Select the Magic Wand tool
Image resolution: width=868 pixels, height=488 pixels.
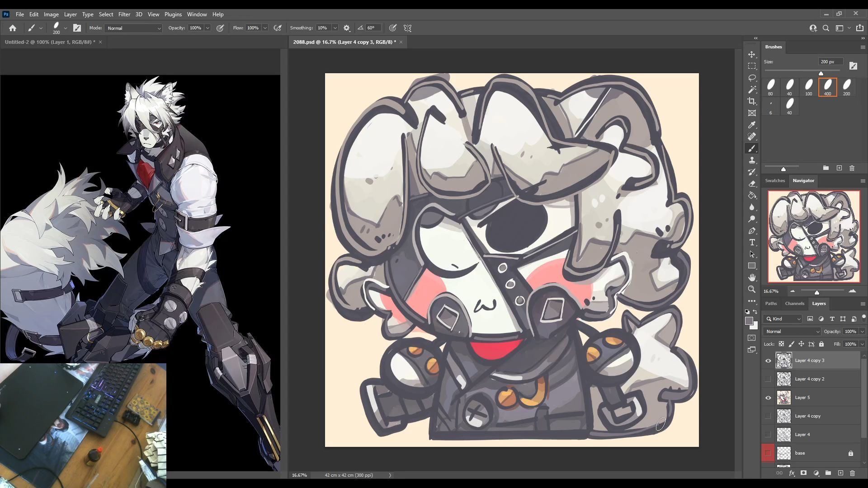(752, 89)
